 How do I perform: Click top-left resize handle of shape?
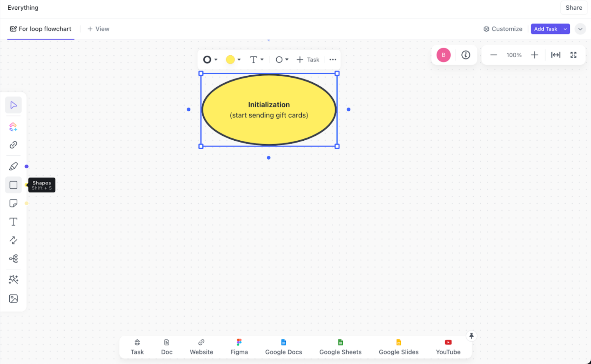point(201,73)
